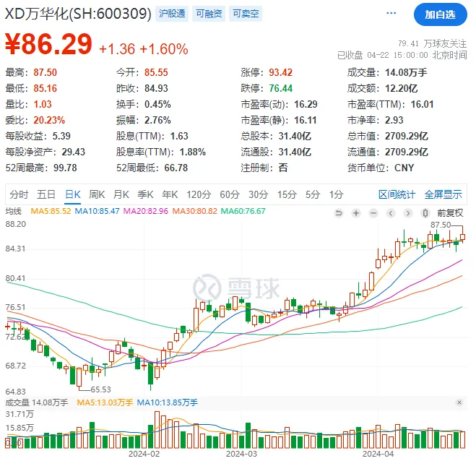Zoom in the K-line chart with plus icon
Viewport: 476px width, 461px height.
point(356,213)
